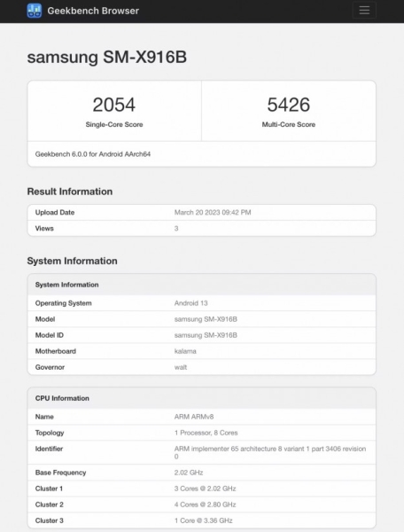Click the Base Frequency label
This screenshot has width=404, height=532.
[60, 473]
